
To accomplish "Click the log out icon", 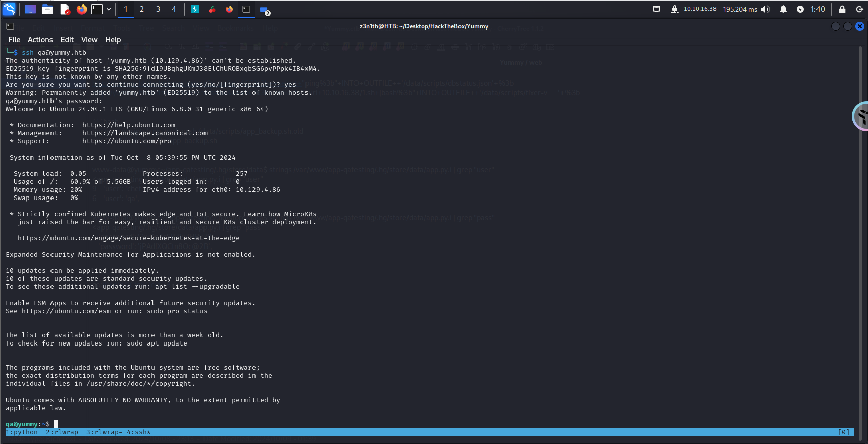I will [x=859, y=9].
